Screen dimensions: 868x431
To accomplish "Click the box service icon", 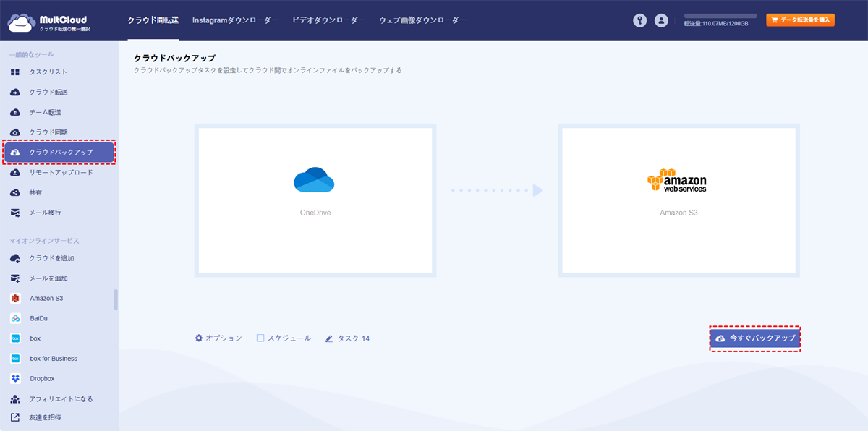I will (x=15, y=338).
